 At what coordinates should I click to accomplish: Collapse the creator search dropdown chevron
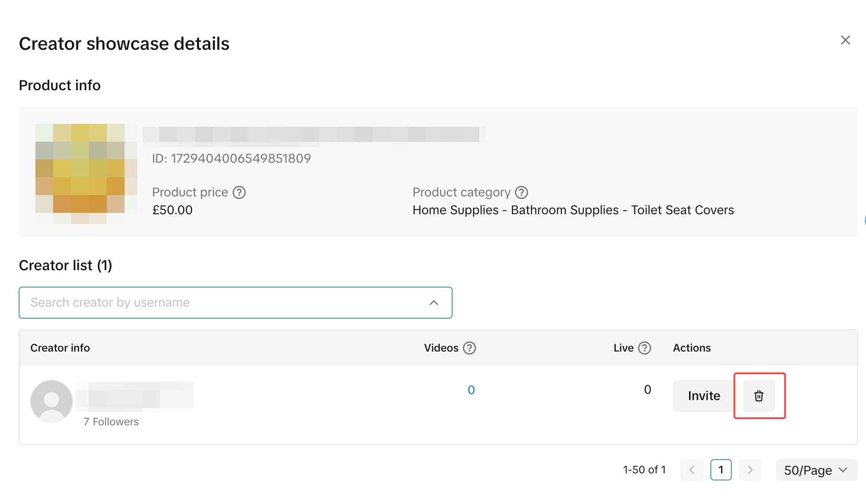coord(434,303)
